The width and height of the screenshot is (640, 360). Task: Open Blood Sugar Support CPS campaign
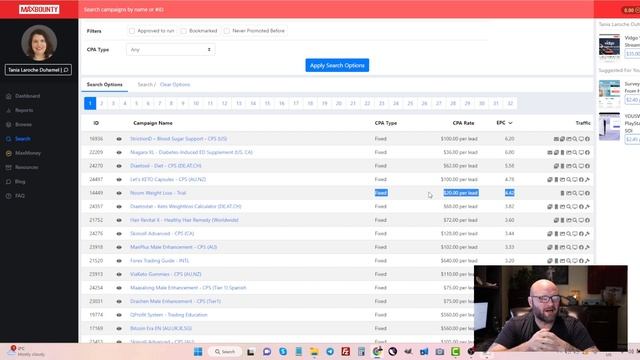tap(178, 139)
